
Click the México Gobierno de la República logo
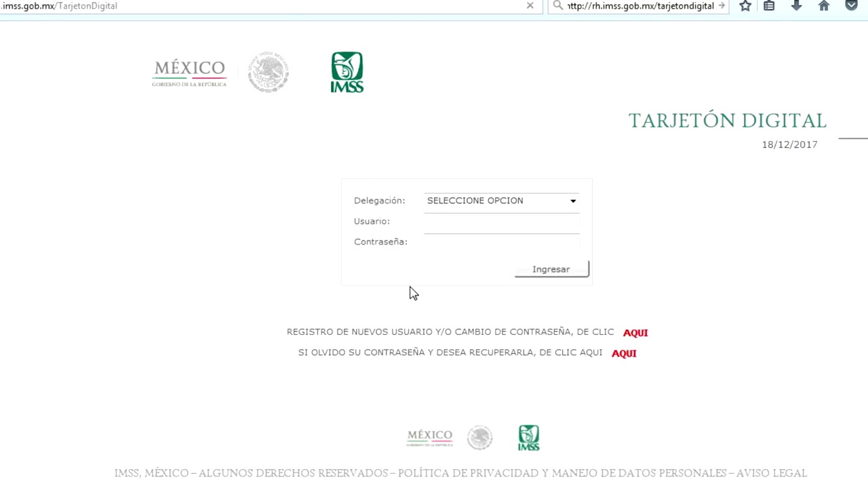(189, 73)
